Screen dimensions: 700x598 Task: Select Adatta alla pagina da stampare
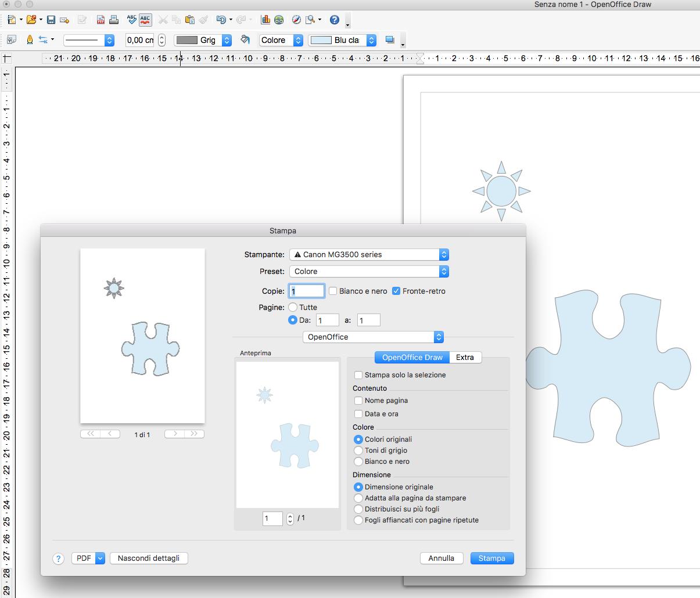coord(358,498)
